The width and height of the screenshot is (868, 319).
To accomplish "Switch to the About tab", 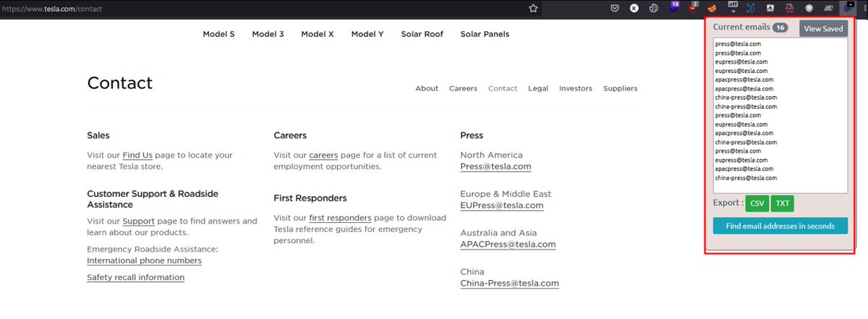I will point(427,88).
